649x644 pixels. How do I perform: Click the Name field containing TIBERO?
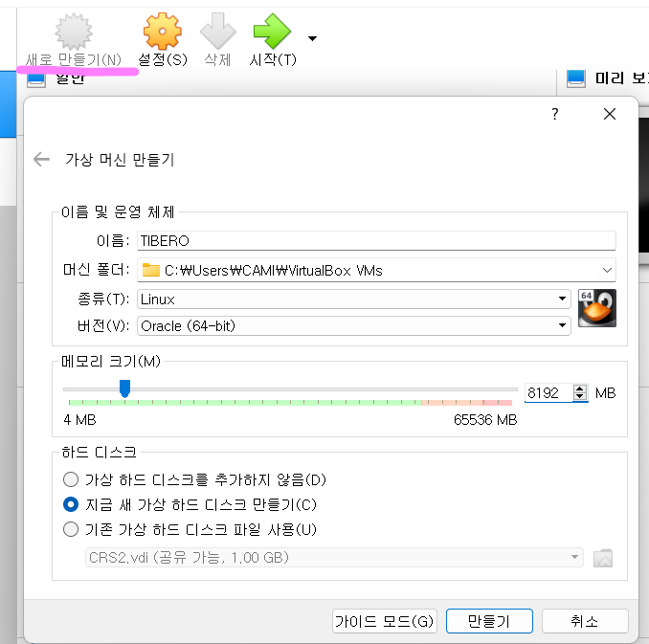click(376, 240)
